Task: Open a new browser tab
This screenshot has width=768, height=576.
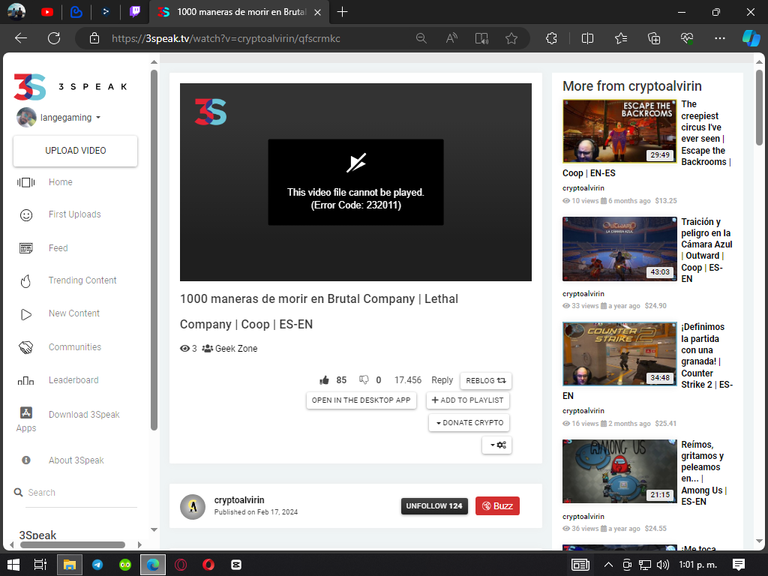Action: coord(342,12)
